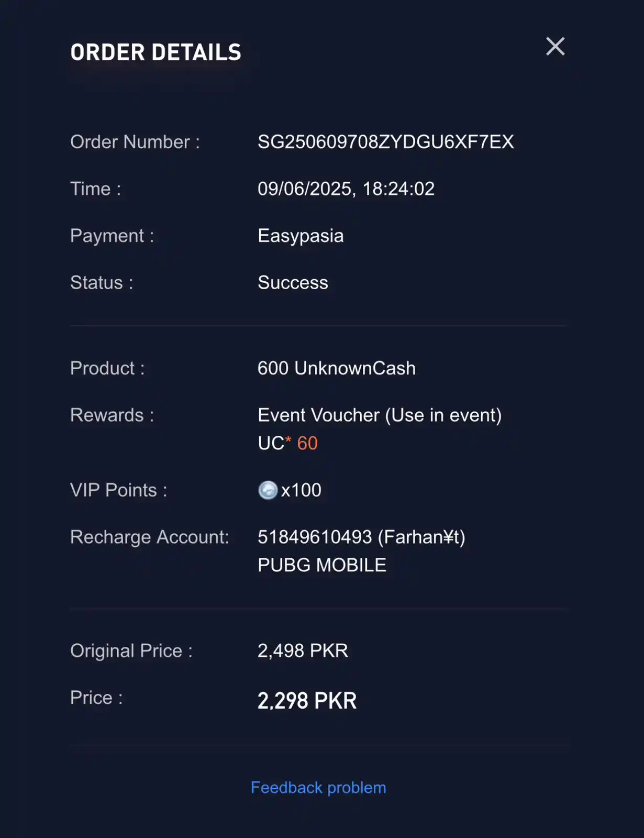Click the Success status text
The width and height of the screenshot is (644, 838).
(293, 283)
